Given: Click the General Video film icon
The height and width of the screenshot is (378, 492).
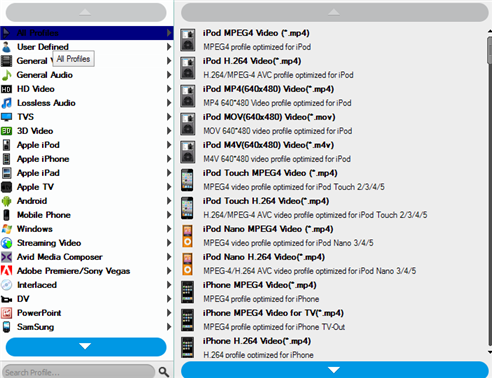Looking at the screenshot, I should (x=6, y=61).
